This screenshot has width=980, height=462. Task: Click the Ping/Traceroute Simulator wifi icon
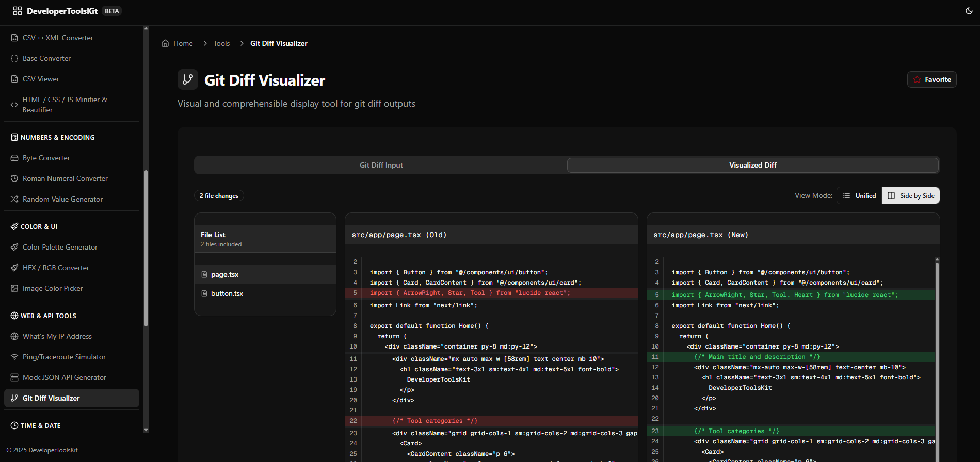point(14,357)
